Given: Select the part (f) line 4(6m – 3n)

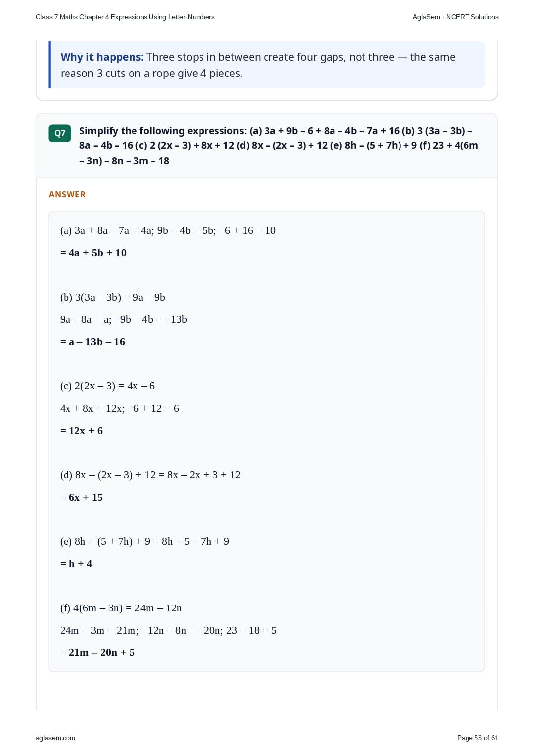Looking at the screenshot, I should pos(121,608).
